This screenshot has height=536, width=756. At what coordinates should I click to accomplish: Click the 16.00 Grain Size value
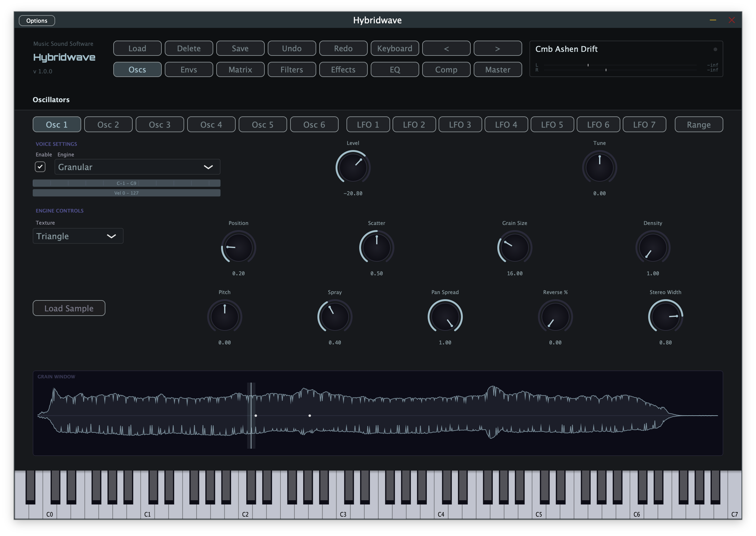coord(514,273)
